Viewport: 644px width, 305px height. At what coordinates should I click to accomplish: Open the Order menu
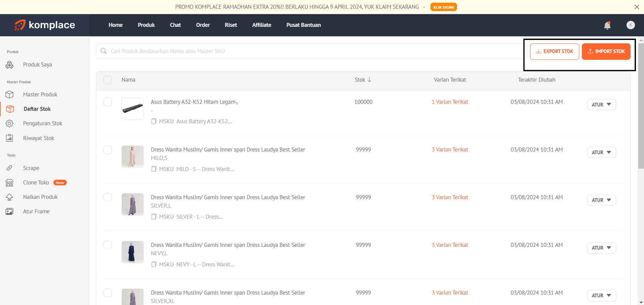(203, 25)
